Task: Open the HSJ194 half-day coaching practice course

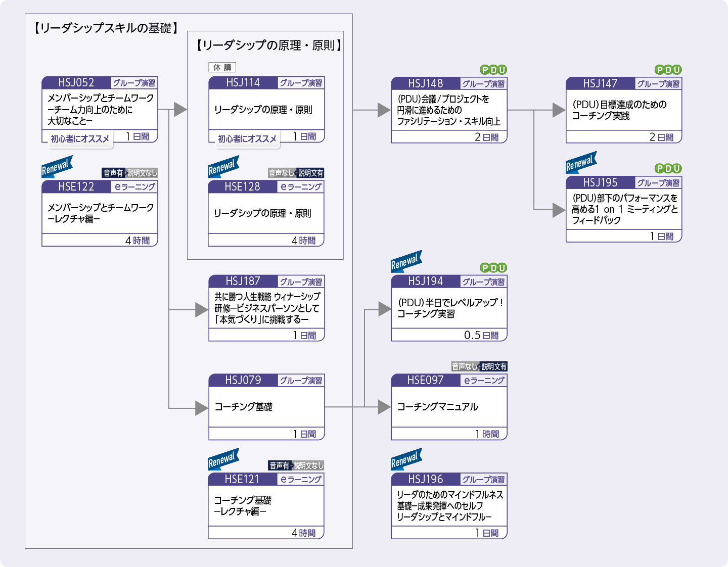Action: [449, 308]
